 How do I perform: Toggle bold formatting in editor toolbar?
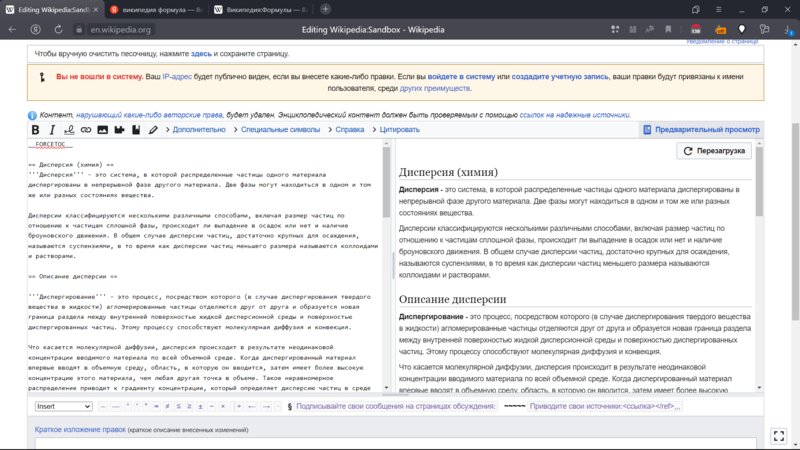tap(35, 130)
